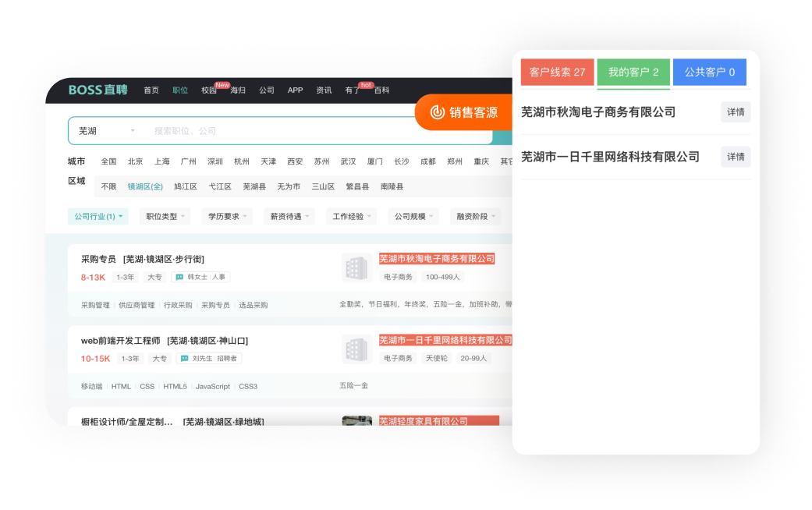View 详情 for 芜湖市一日千里网络科技有限公司

point(736,157)
